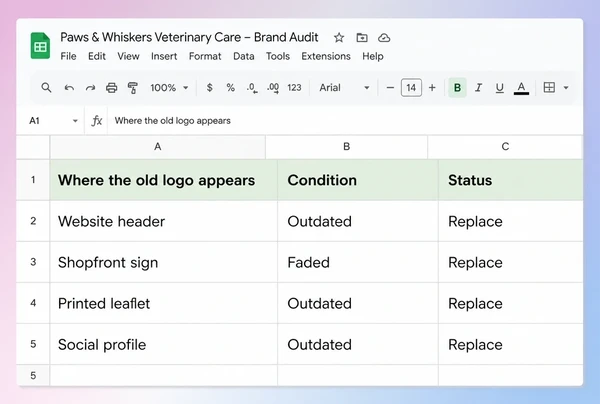Select 'Replace' in Shopfront sign row
The height and width of the screenshot is (404, 600).
point(510,262)
